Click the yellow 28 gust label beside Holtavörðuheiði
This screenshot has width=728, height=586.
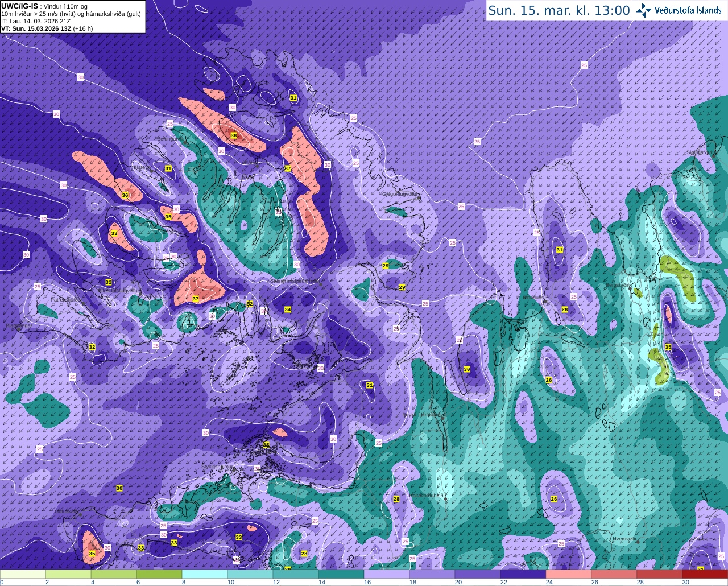[396, 499]
